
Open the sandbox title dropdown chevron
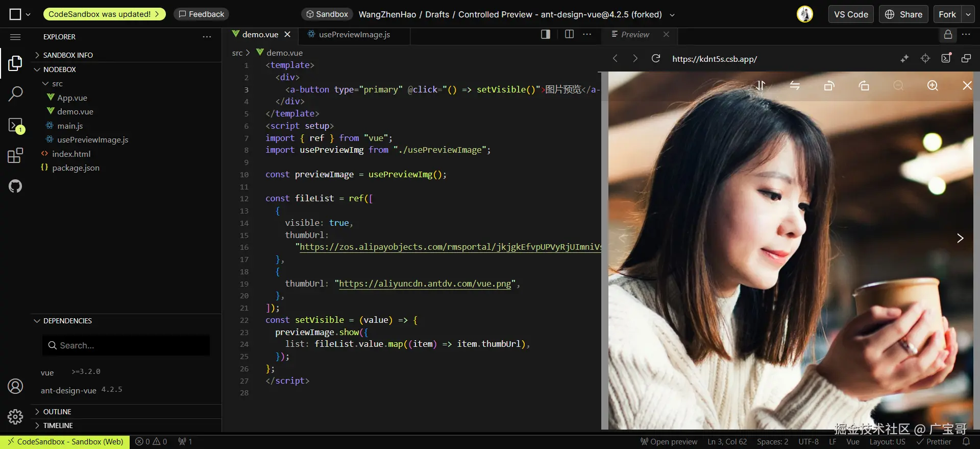[672, 15]
